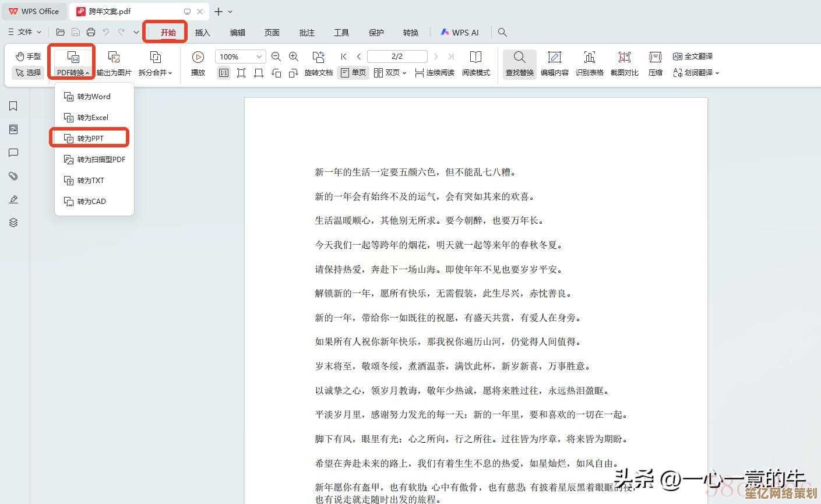This screenshot has width=821, height=504.
Task: Switch to the 手型 hand tool
Action: pos(28,57)
